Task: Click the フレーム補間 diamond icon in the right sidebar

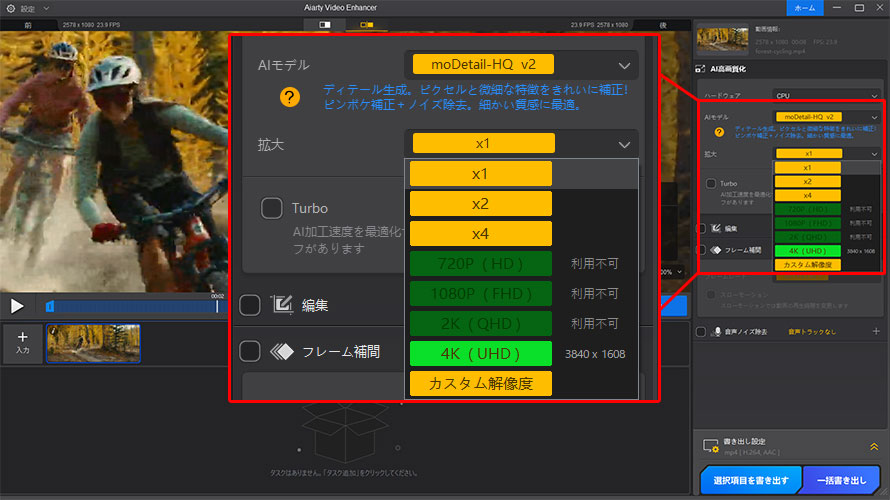Action: 716,250
